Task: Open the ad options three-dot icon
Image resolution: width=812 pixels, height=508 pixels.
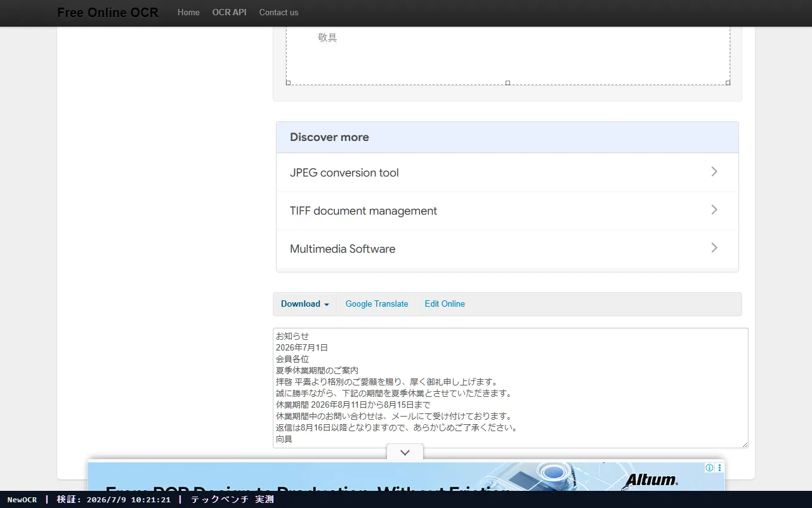Action: [719, 468]
